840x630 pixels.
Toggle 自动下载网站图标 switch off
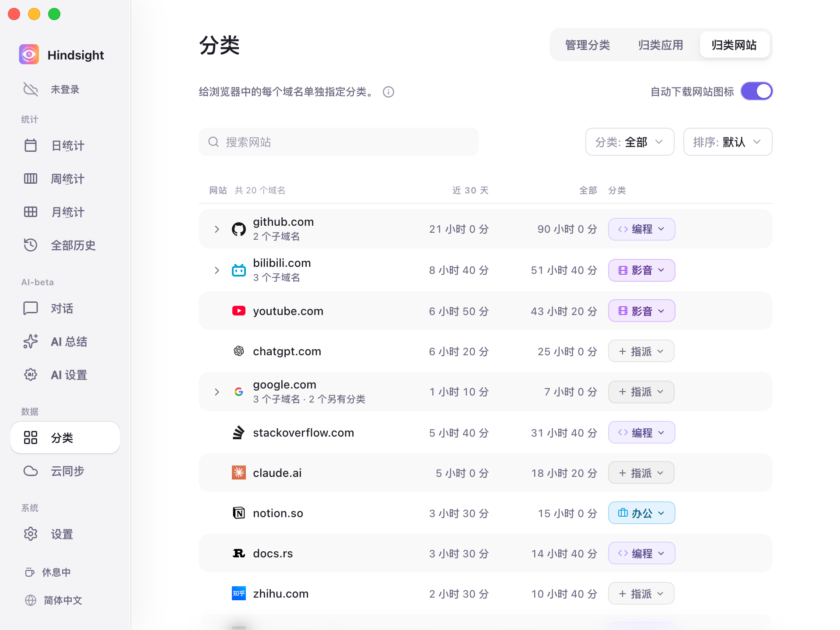pos(757,91)
